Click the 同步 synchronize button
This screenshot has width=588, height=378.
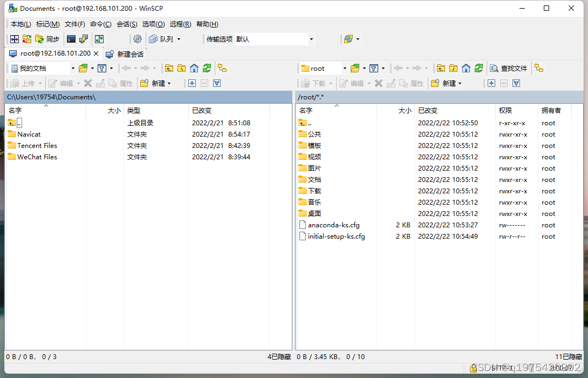(47, 39)
